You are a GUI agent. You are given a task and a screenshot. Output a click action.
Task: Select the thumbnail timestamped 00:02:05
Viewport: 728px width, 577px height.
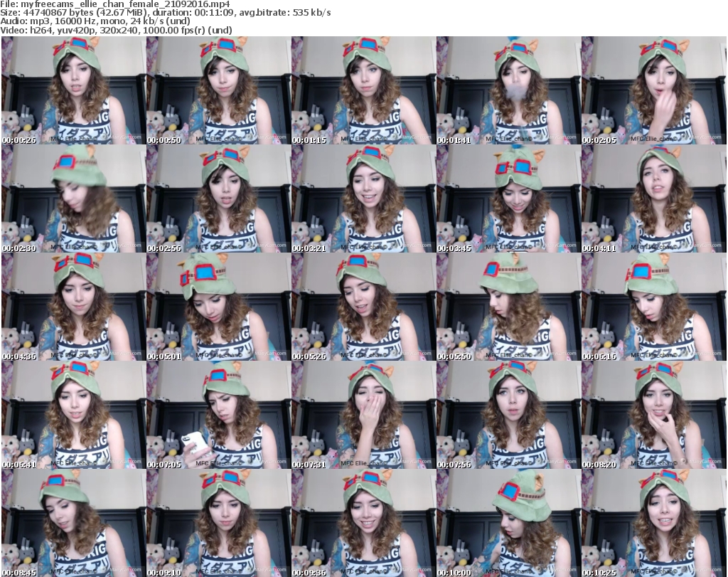click(654, 90)
